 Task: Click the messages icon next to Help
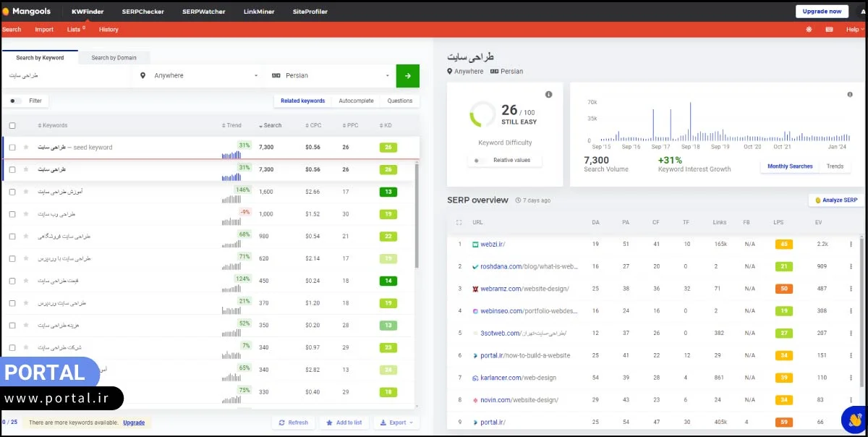(x=828, y=30)
